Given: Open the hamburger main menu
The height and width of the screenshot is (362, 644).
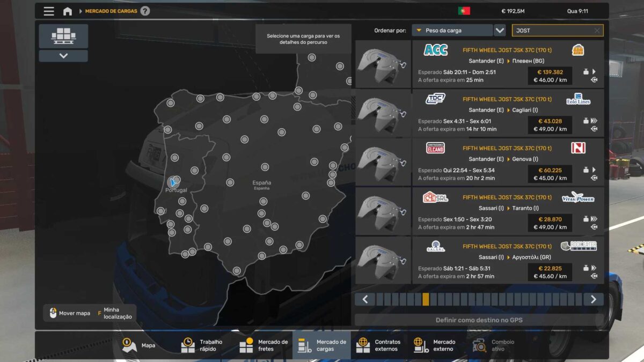Looking at the screenshot, I should pyautogui.click(x=49, y=11).
